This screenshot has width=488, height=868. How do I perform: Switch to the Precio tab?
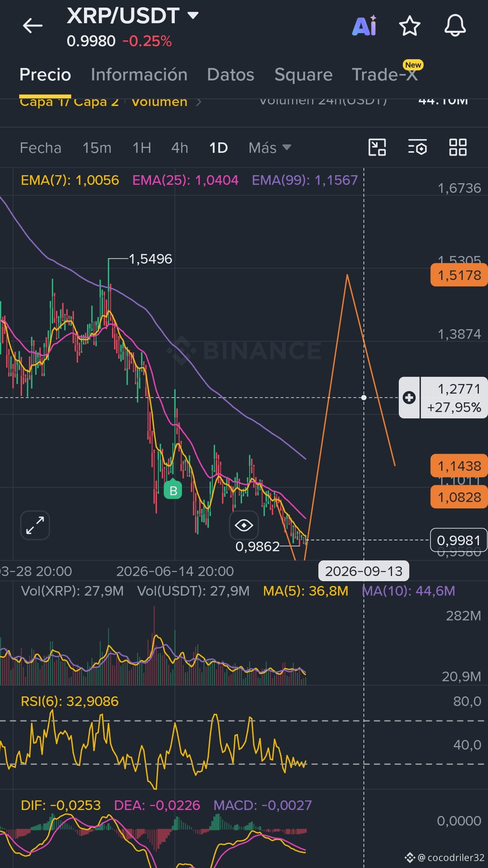point(45,75)
